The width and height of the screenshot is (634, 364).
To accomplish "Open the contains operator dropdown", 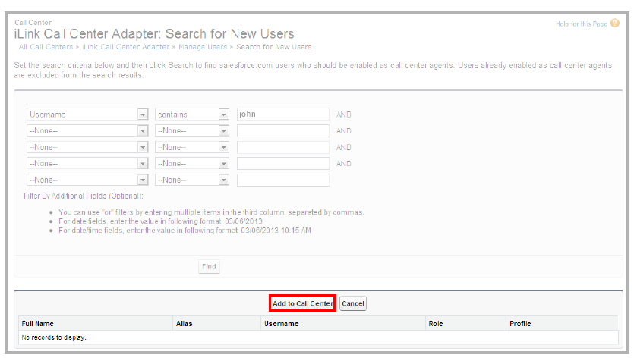I will (x=192, y=115).
